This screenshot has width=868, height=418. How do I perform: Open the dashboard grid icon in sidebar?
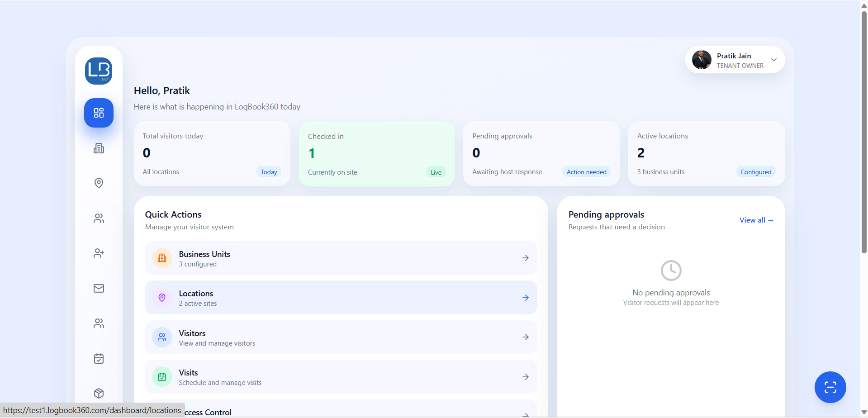coord(99,113)
